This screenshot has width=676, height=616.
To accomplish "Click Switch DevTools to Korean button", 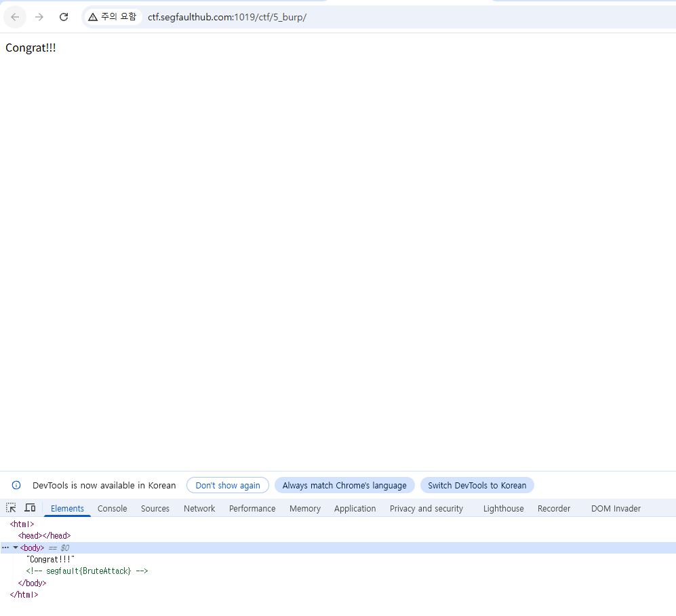I will (477, 486).
